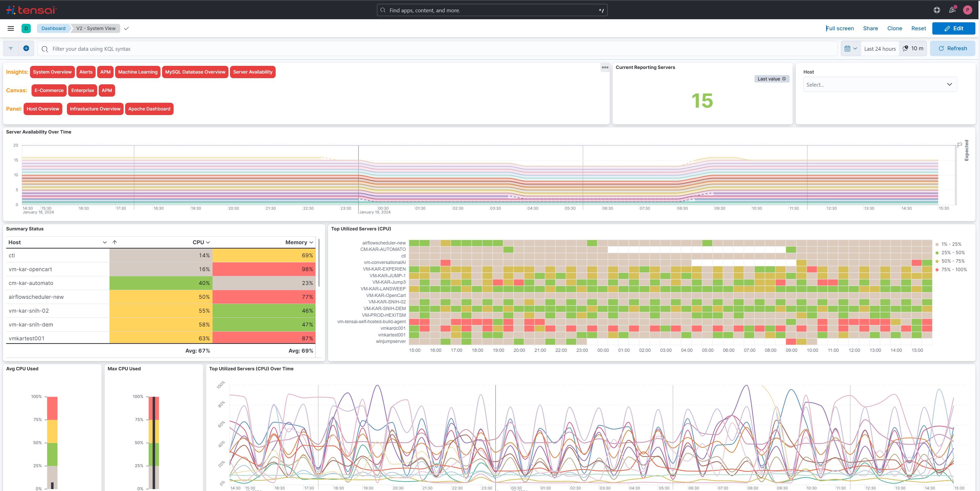Select the vm-kar-opencart host row
This screenshot has width=980, height=491.
pos(161,269)
